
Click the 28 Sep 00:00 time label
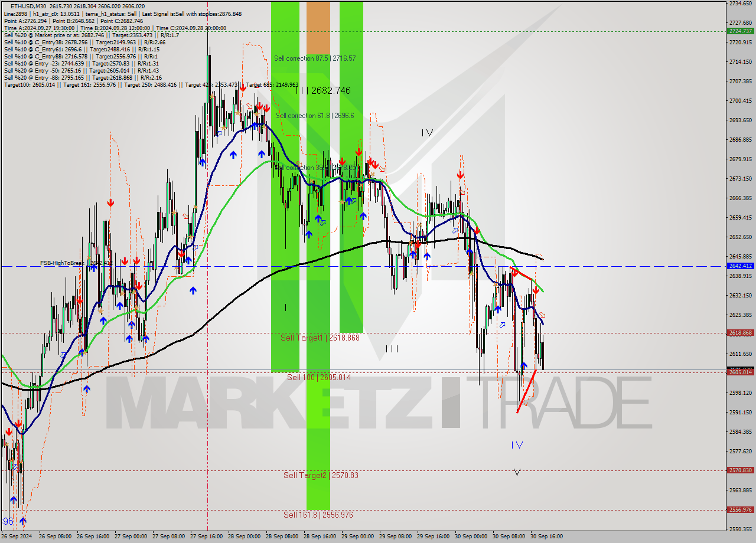(x=245, y=537)
